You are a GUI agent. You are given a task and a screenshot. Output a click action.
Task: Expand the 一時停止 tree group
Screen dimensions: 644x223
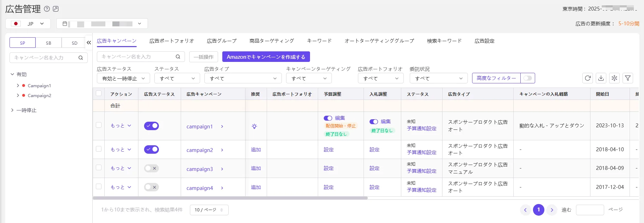[x=12, y=110]
